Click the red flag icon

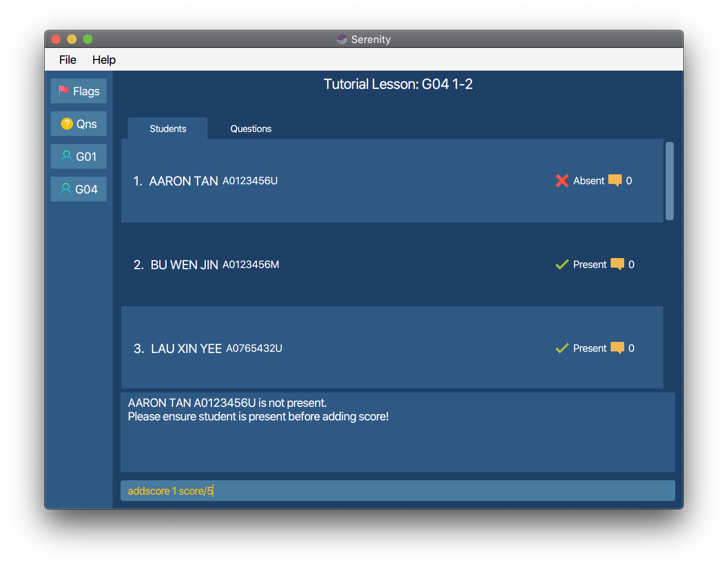(x=63, y=91)
